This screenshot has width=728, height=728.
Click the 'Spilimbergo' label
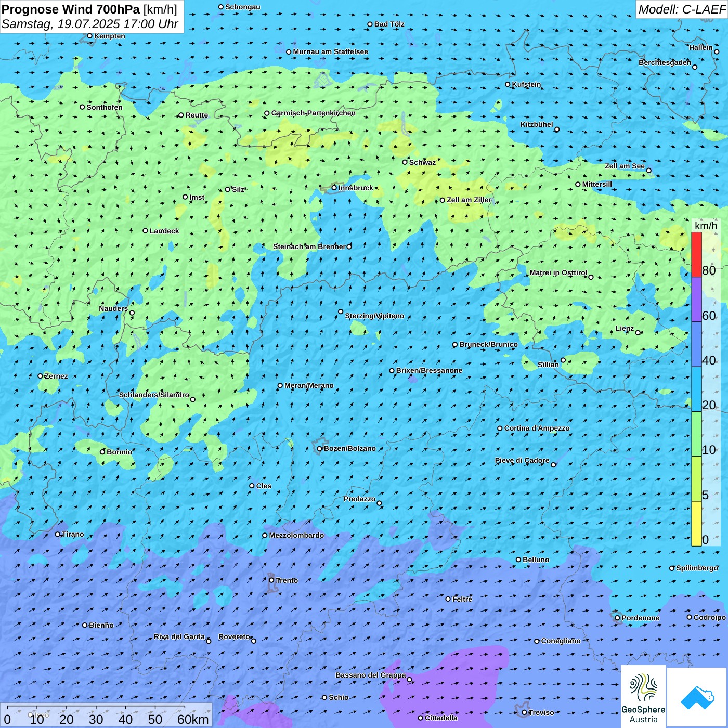(697, 568)
